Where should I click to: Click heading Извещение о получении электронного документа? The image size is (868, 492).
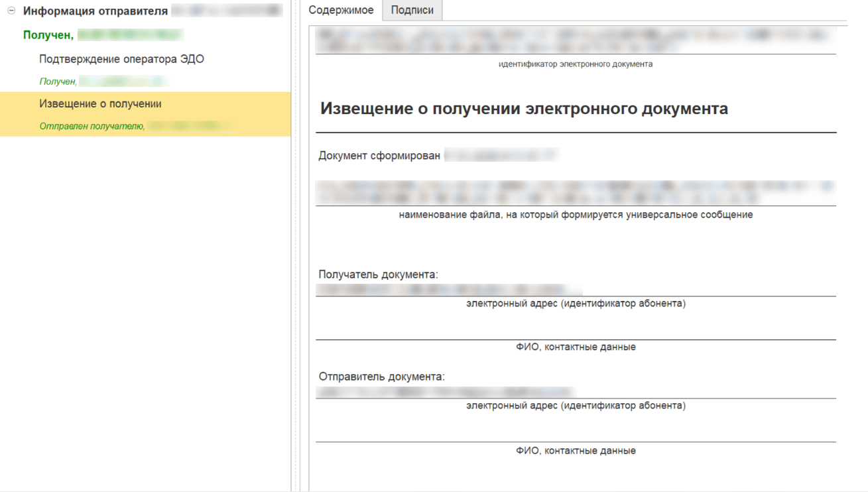(x=524, y=109)
